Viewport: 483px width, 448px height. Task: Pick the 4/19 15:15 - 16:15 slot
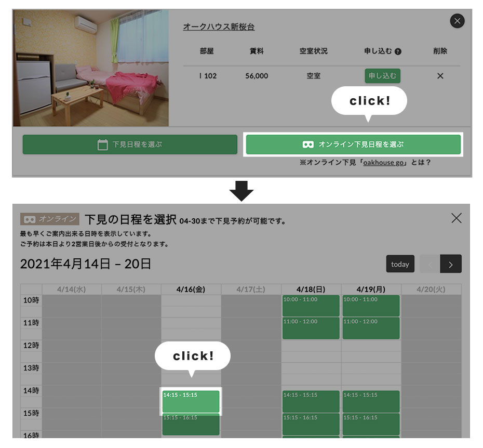click(x=371, y=424)
